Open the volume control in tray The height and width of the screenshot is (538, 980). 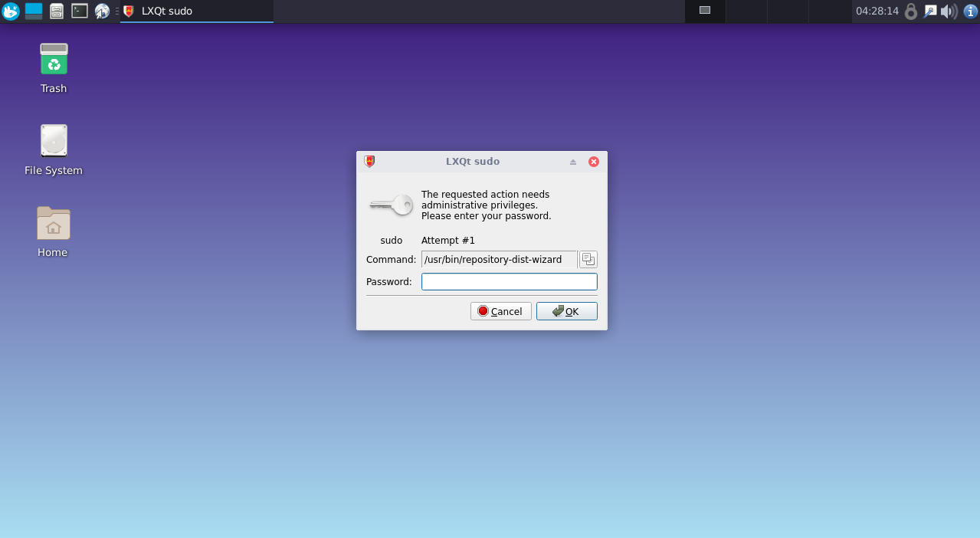pos(949,11)
